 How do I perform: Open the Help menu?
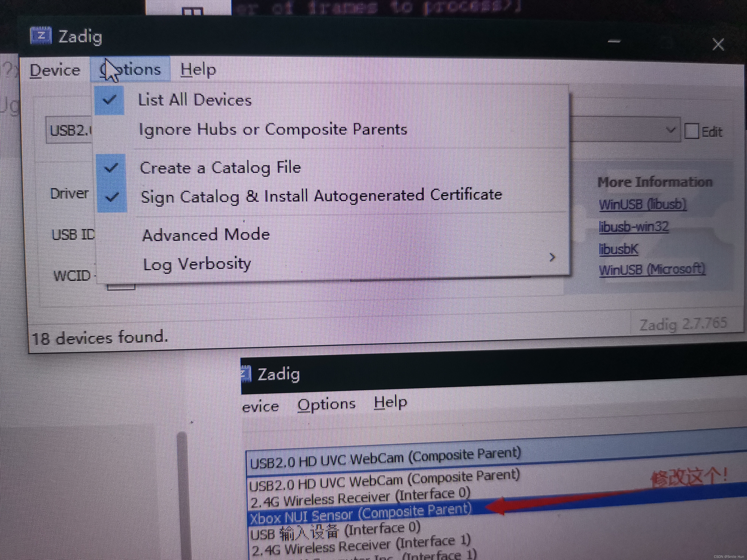198,70
